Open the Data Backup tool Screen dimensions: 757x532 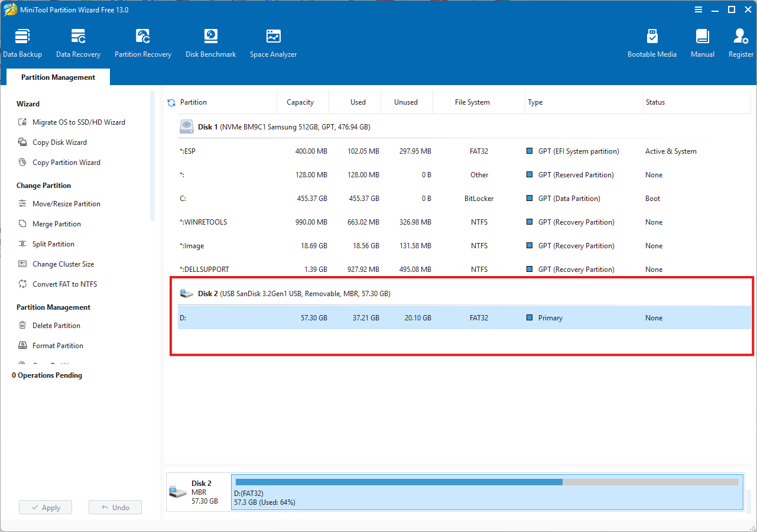click(x=22, y=43)
